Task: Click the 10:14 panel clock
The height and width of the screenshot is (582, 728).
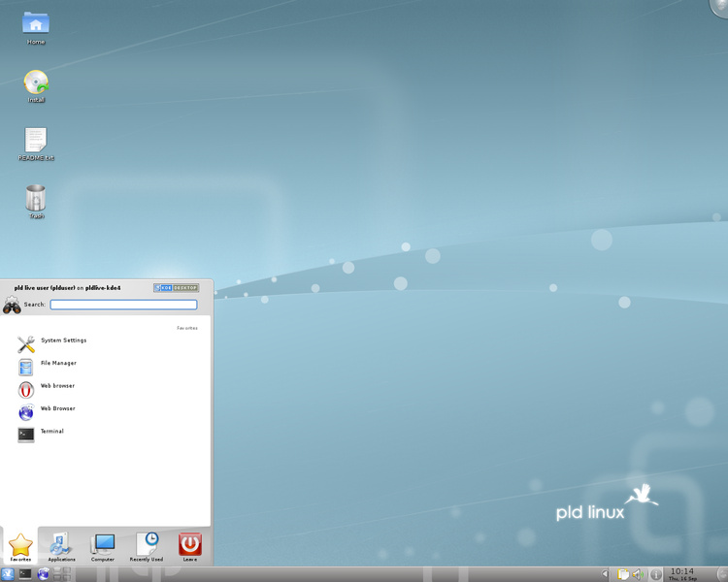Action: [682, 574]
